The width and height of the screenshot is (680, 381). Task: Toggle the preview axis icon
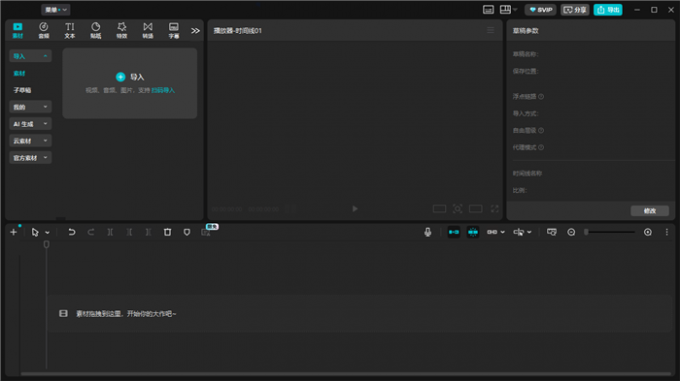pos(519,232)
